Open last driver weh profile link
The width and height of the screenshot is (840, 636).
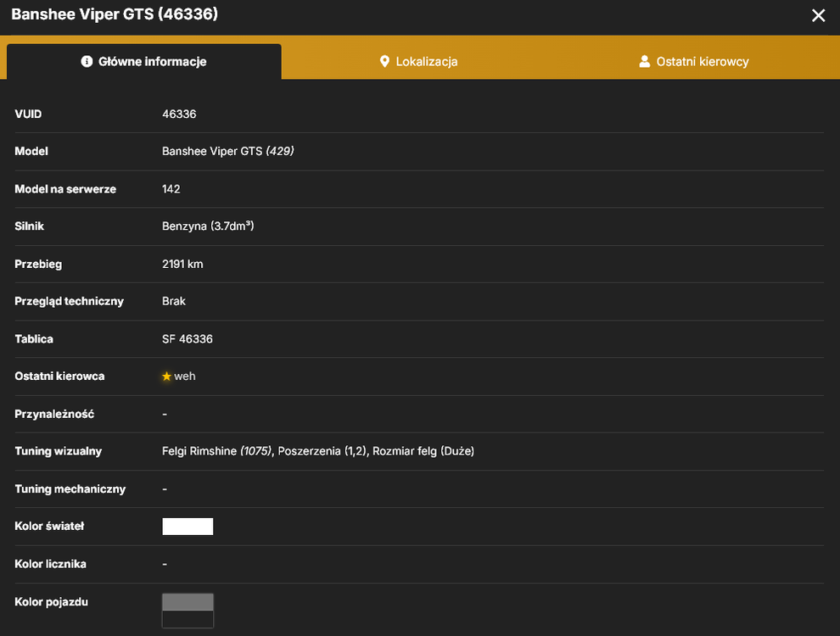185,377
